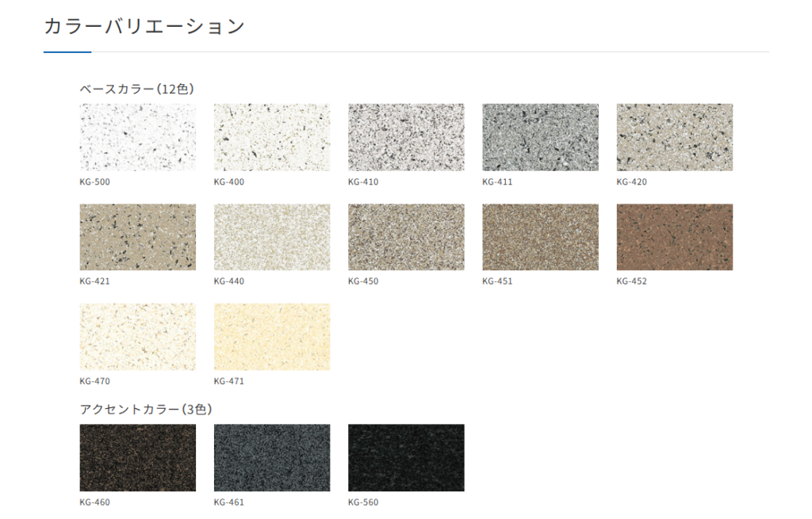The width and height of the screenshot is (812, 519).
Task: Select the KG-460 dark brown accent swatch
Action: pyautogui.click(x=137, y=457)
